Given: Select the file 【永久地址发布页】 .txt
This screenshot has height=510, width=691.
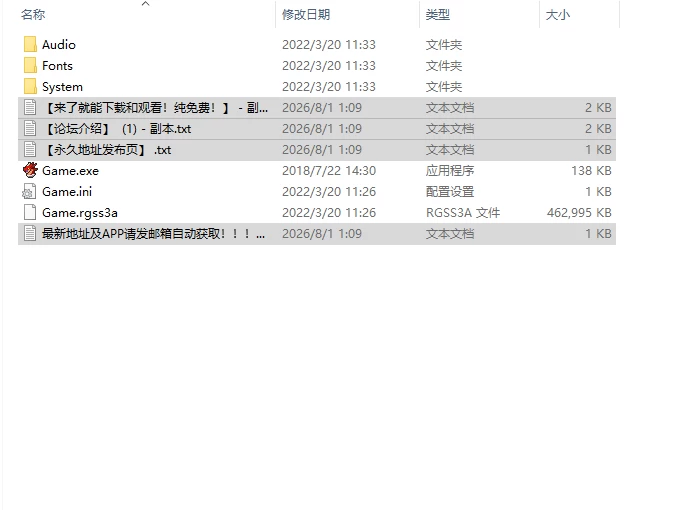Looking at the screenshot, I should pos(107,150).
